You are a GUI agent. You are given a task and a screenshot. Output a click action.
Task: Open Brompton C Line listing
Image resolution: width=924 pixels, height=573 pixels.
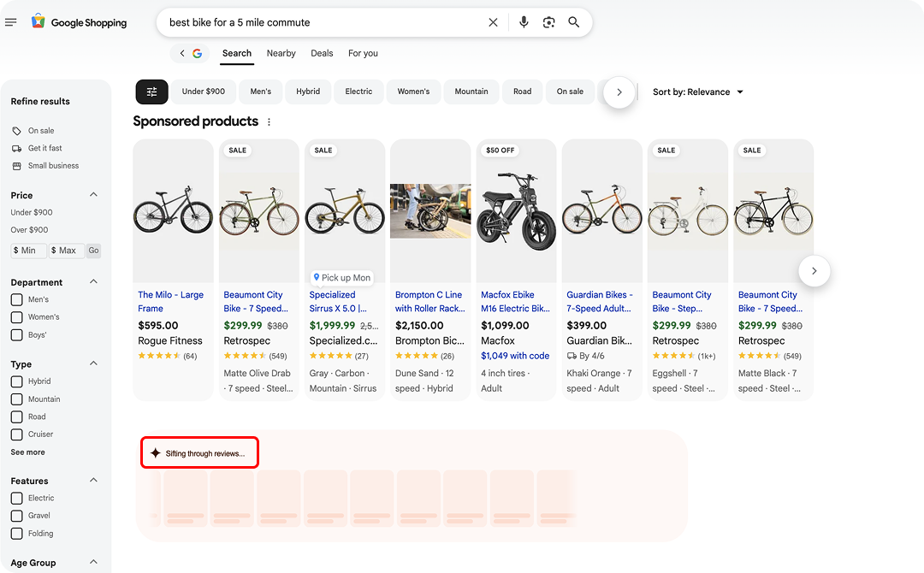tap(429, 302)
